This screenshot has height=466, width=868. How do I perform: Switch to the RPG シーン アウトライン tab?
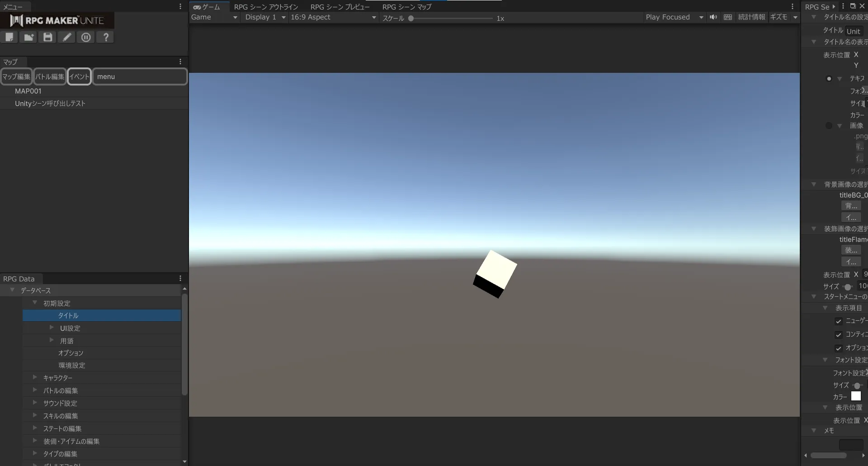pyautogui.click(x=266, y=7)
